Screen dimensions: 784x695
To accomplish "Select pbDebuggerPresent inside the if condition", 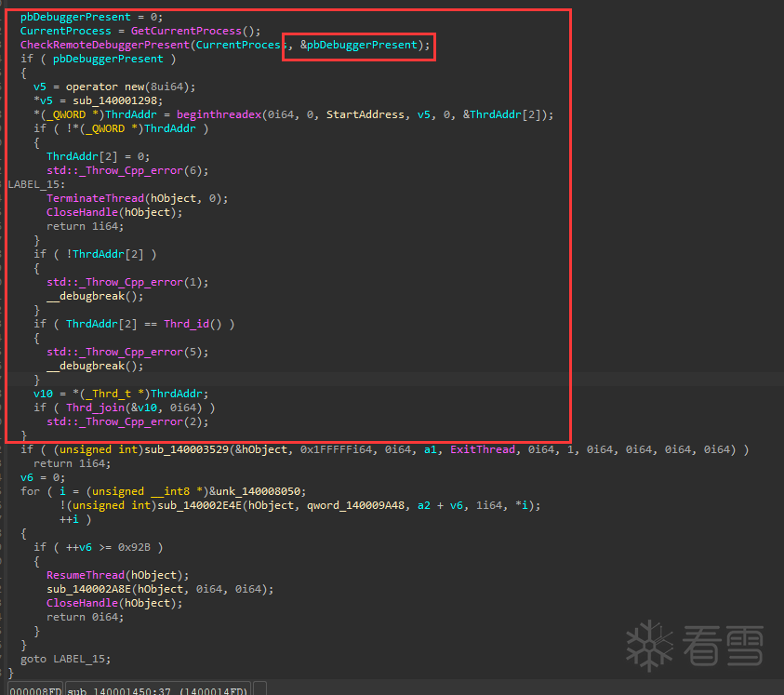I will point(108,59).
